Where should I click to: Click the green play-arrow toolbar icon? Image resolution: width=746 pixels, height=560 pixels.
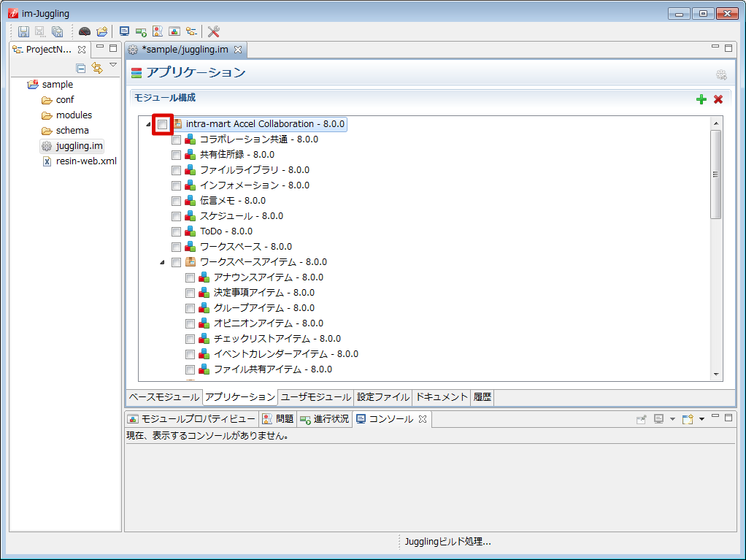click(141, 32)
